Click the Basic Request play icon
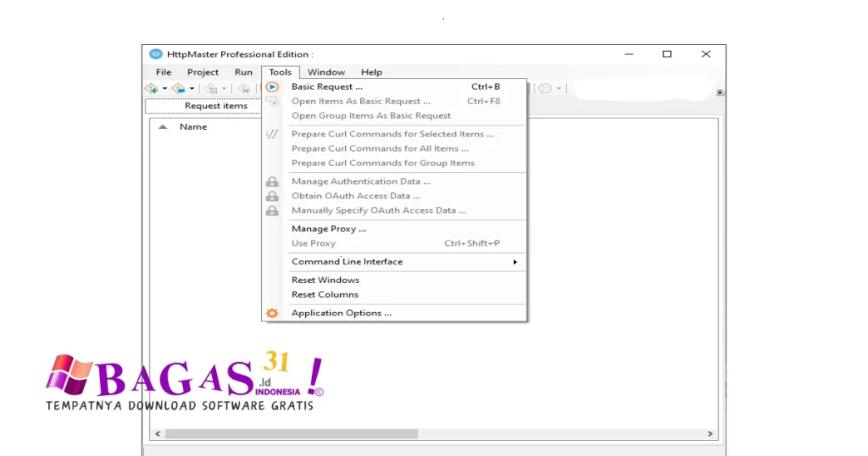 (272, 87)
